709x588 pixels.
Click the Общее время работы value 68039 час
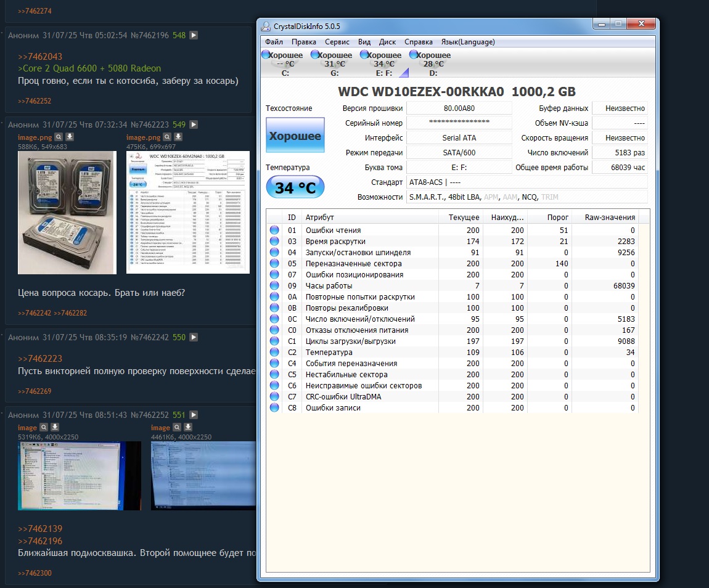click(x=620, y=167)
